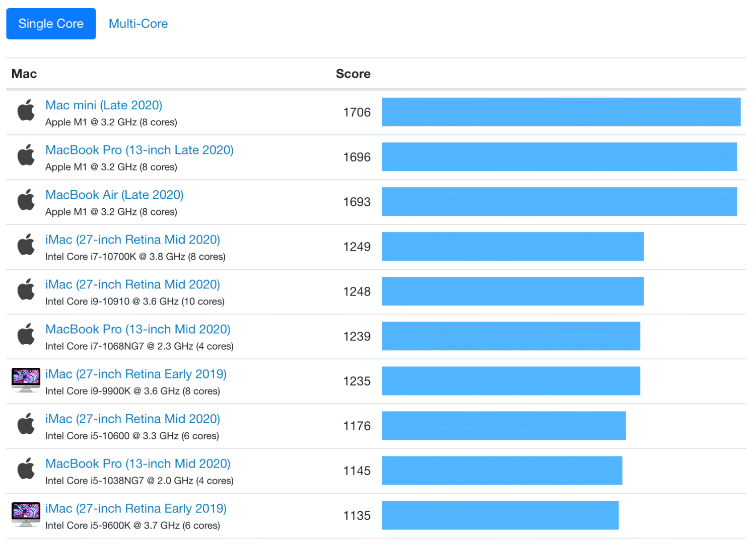Click the Apple logo in the i9-10910 iMac row
The image size is (756, 544).
point(26,289)
